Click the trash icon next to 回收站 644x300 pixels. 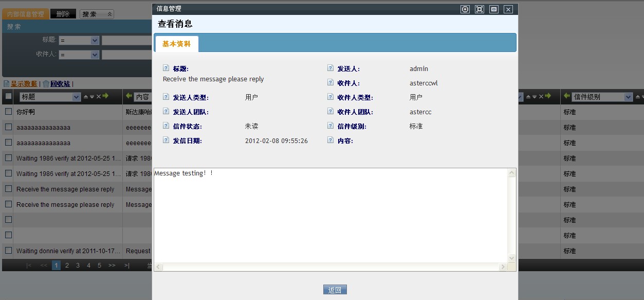pyautogui.click(x=46, y=84)
